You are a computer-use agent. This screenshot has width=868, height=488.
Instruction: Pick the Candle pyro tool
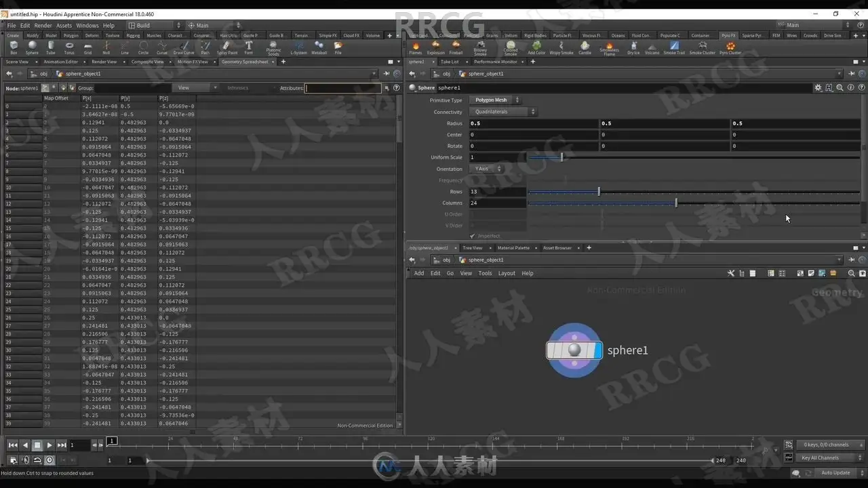(585, 47)
